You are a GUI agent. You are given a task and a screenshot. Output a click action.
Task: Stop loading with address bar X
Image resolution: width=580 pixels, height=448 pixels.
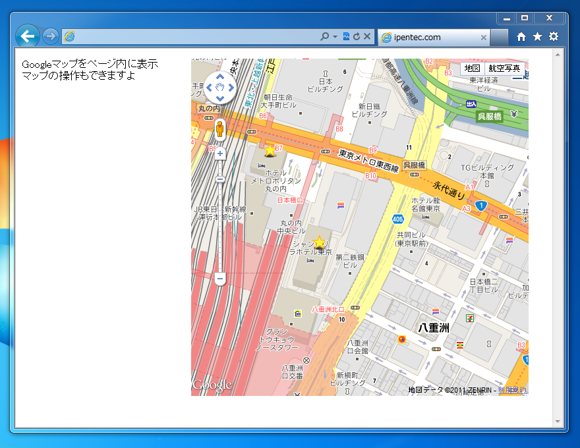[367, 36]
